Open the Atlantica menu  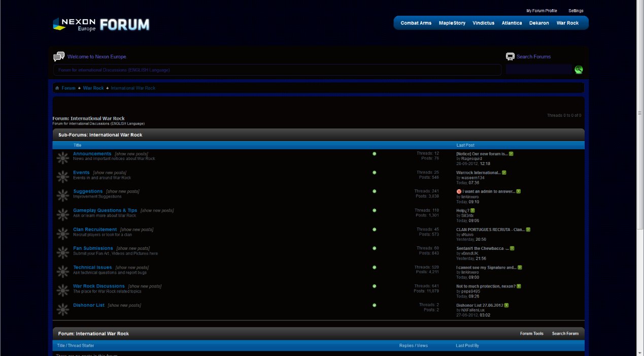point(512,23)
